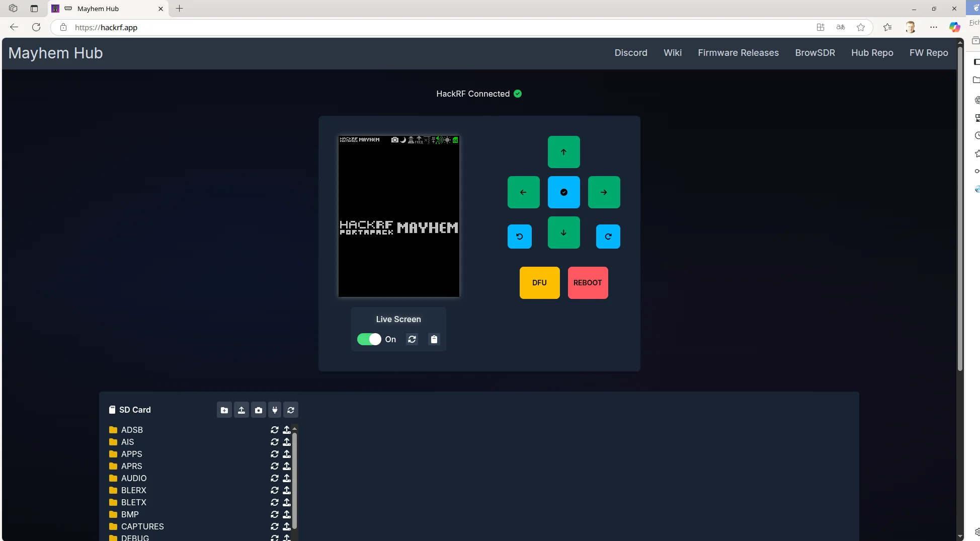
Task: Refresh the BLERX folder
Action: [x=275, y=490]
